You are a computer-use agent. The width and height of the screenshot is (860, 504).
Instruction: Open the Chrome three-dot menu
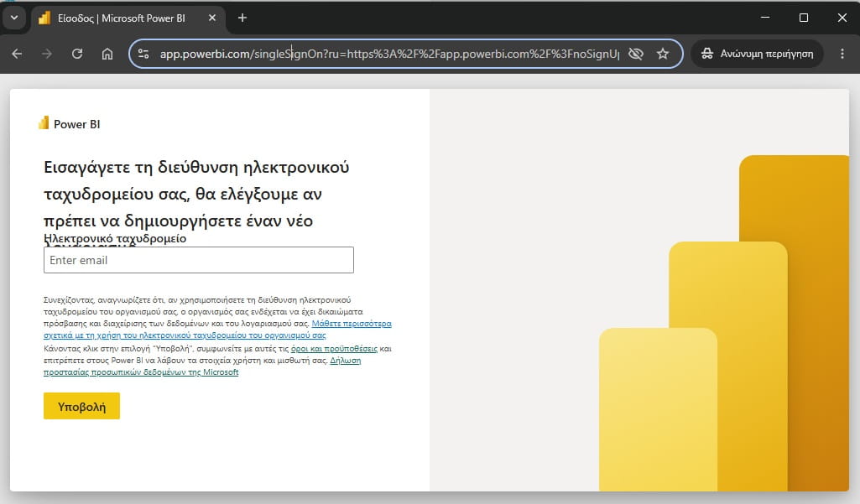tap(842, 54)
